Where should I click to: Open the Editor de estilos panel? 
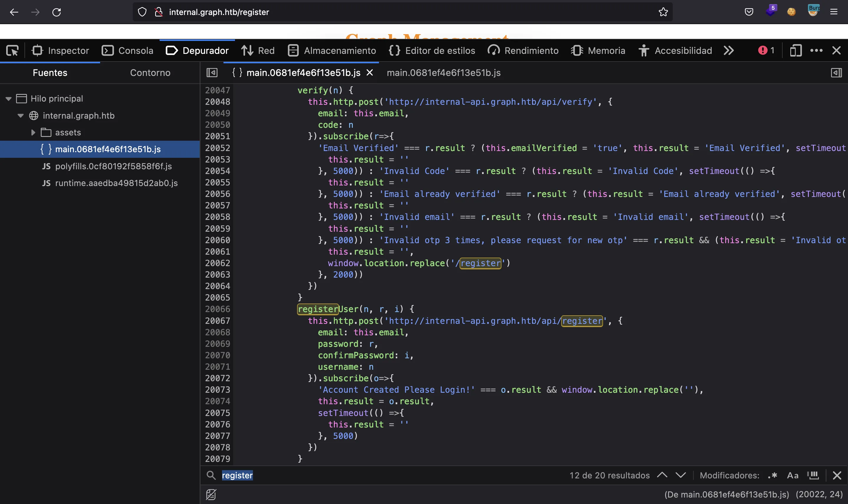[x=432, y=51]
